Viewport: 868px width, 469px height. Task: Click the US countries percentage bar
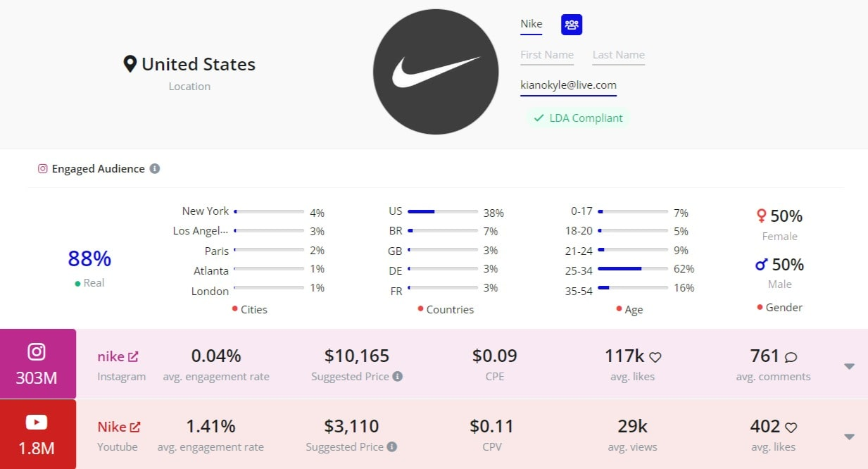pos(443,212)
